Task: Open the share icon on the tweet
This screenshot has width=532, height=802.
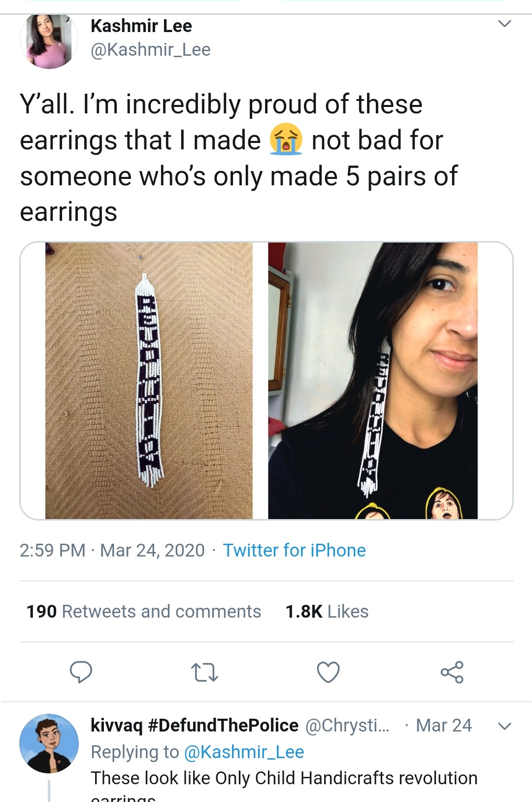Action: click(x=452, y=672)
